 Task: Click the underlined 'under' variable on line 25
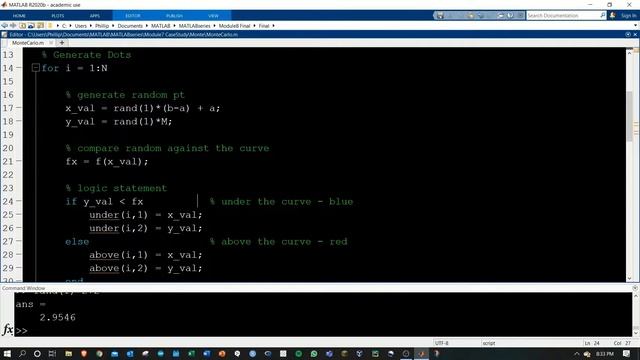point(104,215)
